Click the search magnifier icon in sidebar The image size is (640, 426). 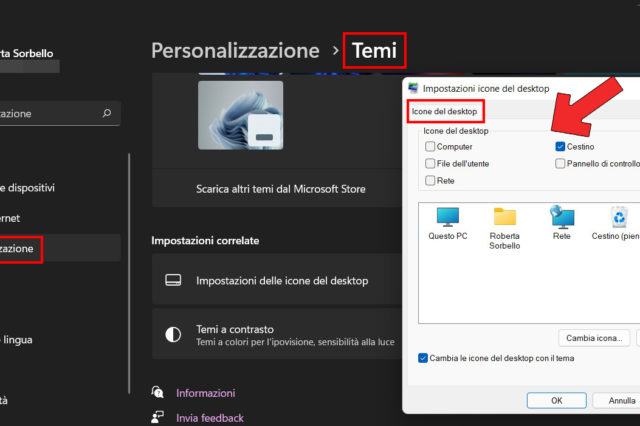click(107, 113)
